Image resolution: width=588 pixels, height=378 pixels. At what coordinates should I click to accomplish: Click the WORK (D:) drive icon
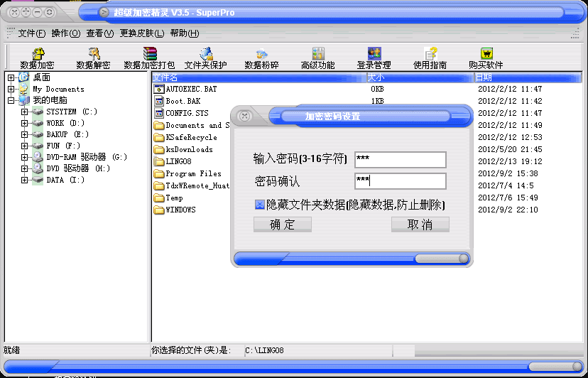click(38, 123)
